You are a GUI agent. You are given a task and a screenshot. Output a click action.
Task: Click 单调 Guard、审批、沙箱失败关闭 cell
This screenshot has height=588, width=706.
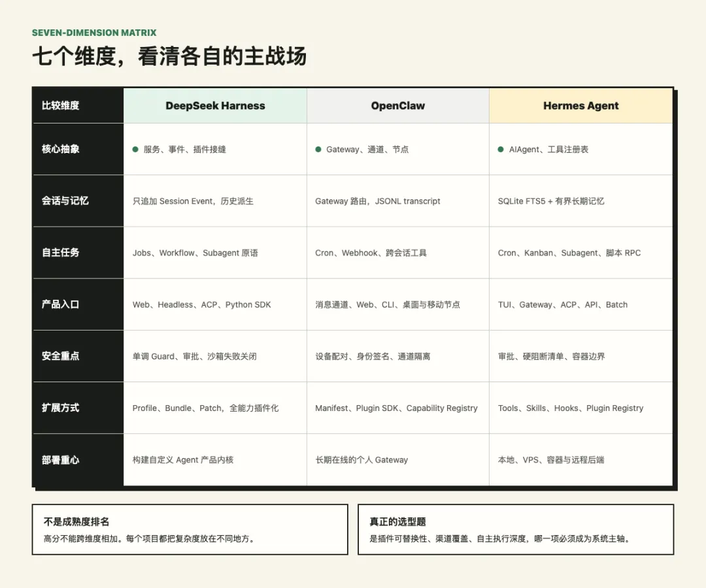pyautogui.click(x=215, y=356)
